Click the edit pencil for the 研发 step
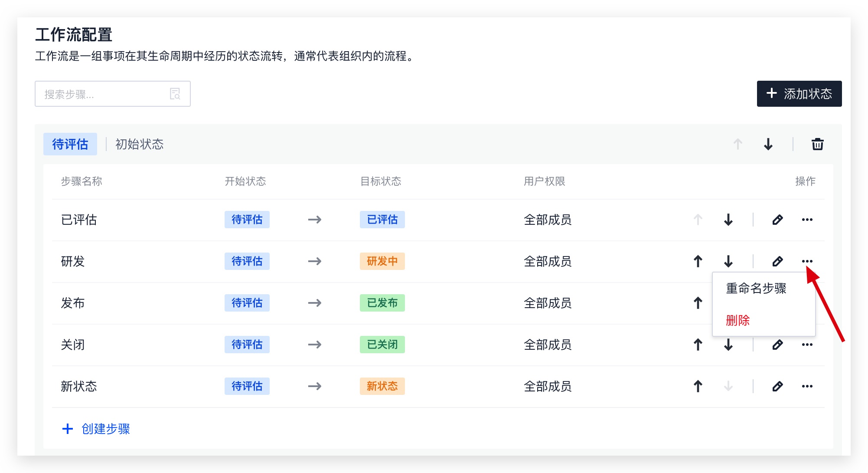The height and width of the screenshot is (473, 868). coord(777,261)
